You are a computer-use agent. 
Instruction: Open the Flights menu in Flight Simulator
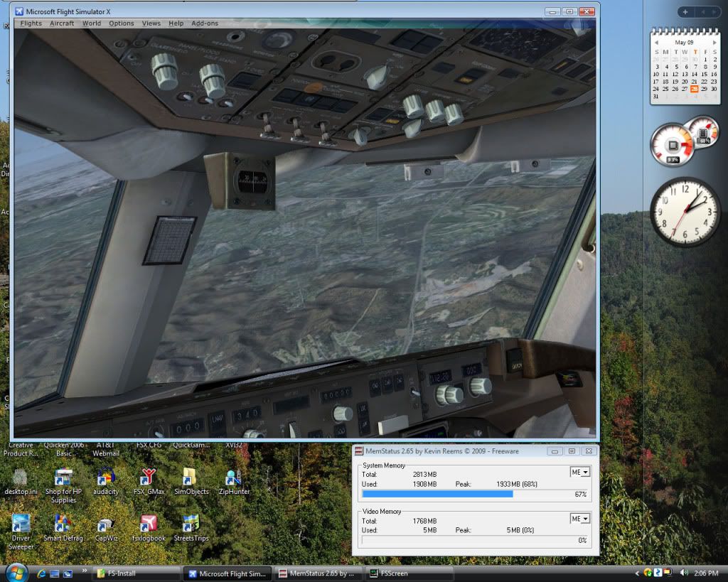click(31, 23)
